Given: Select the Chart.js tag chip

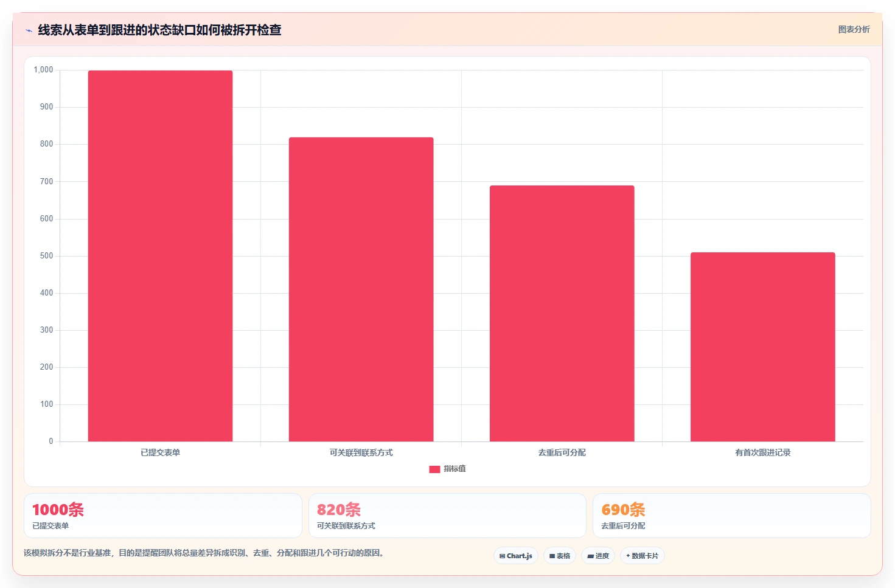Looking at the screenshot, I should click(x=515, y=556).
